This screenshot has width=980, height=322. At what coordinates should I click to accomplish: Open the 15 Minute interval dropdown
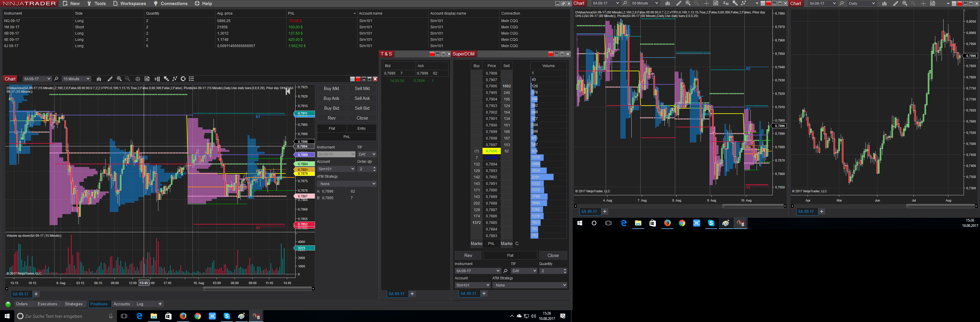[x=76, y=79]
